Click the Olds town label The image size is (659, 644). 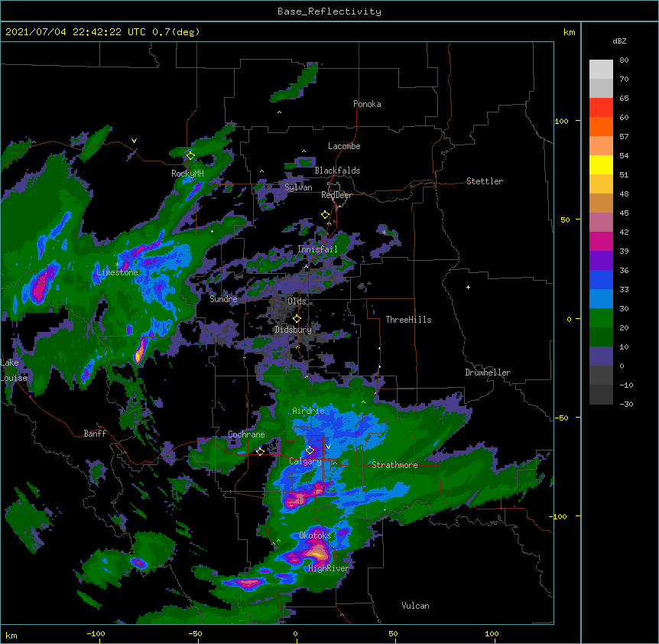click(x=297, y=301)
